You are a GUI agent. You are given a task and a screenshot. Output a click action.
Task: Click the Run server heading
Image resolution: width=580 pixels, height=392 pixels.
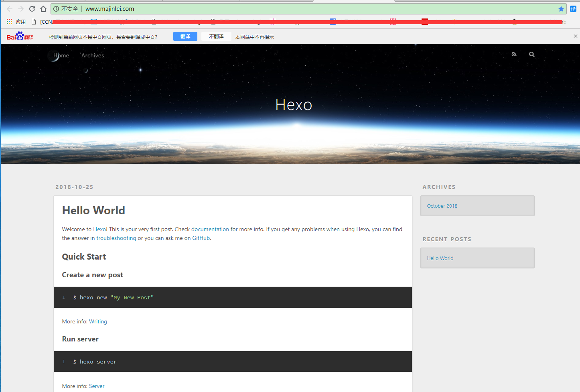[x=80, y=339]
